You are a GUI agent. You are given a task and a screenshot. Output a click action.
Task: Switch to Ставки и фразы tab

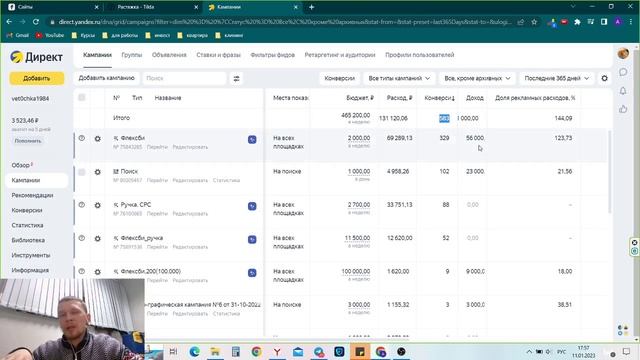coord(218,55)
